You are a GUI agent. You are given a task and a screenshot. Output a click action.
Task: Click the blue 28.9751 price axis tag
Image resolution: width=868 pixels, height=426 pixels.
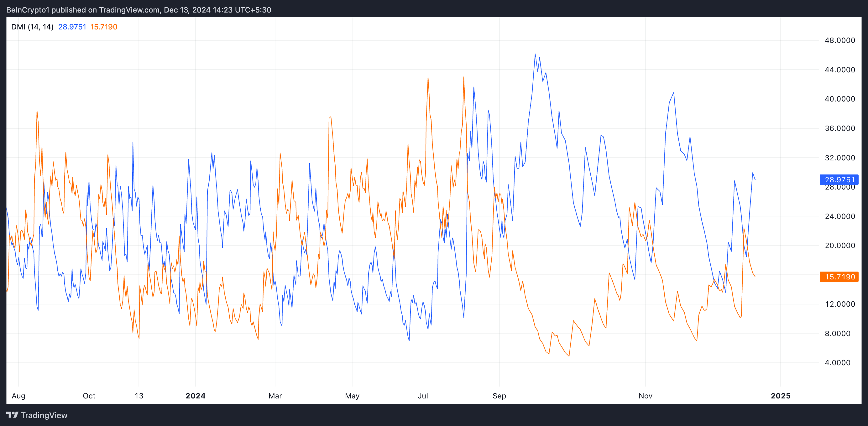(839, 180)
